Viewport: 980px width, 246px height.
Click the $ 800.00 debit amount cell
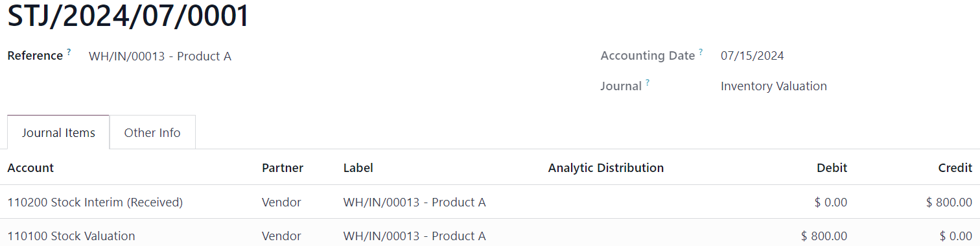pyautogui.click(x=824, y=236)
